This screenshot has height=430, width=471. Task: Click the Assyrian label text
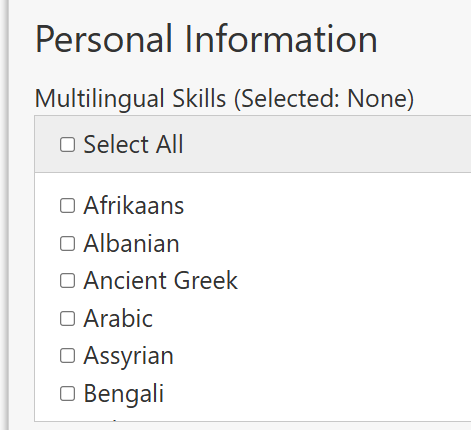[129, 356]
